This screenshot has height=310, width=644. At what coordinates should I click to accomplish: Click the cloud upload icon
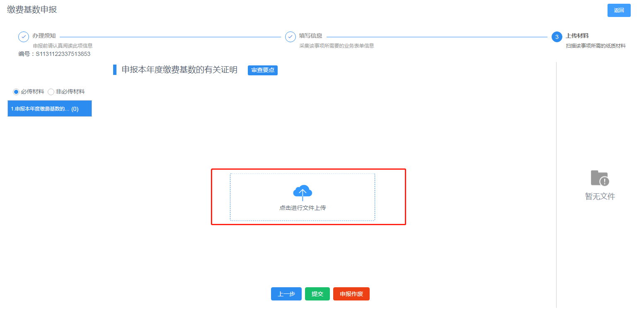(303, 192)
